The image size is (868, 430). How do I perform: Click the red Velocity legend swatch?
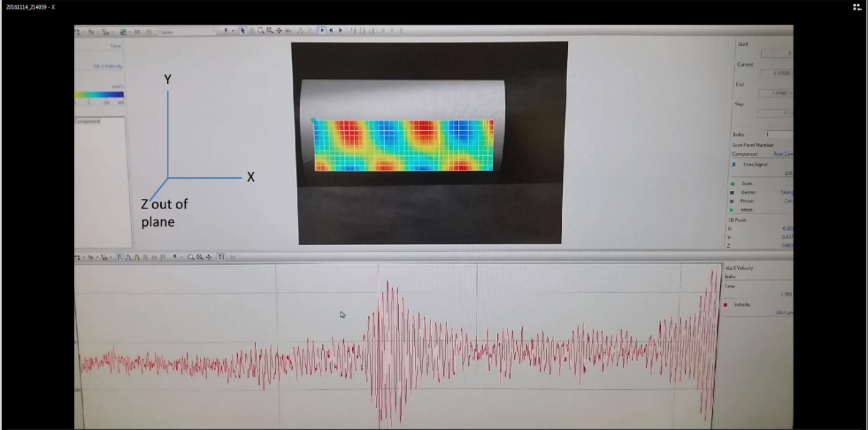pyautogui.click(x=726, y=305)
